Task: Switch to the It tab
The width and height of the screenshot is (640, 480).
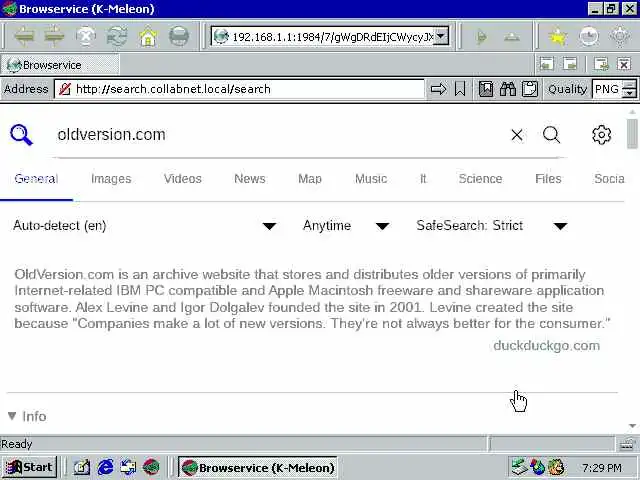Action: tap(423, 179)
